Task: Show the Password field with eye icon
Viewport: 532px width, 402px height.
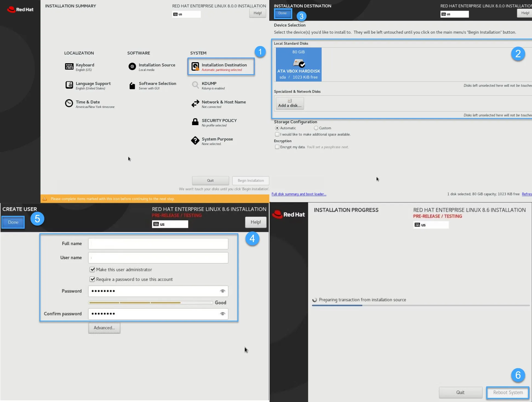Action: pyautogui.click(x=222, y=291)
